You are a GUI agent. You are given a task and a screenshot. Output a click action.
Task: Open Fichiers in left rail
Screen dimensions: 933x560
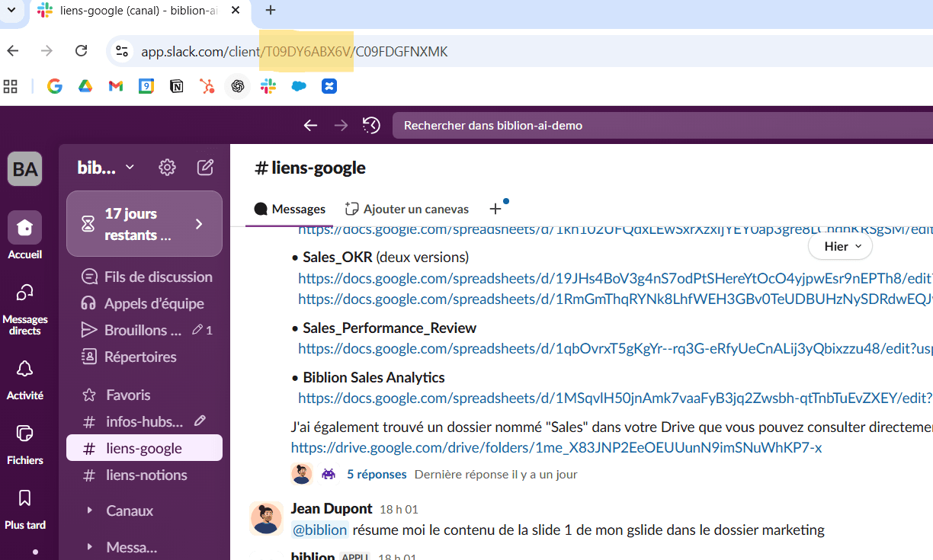click(25, 445)
